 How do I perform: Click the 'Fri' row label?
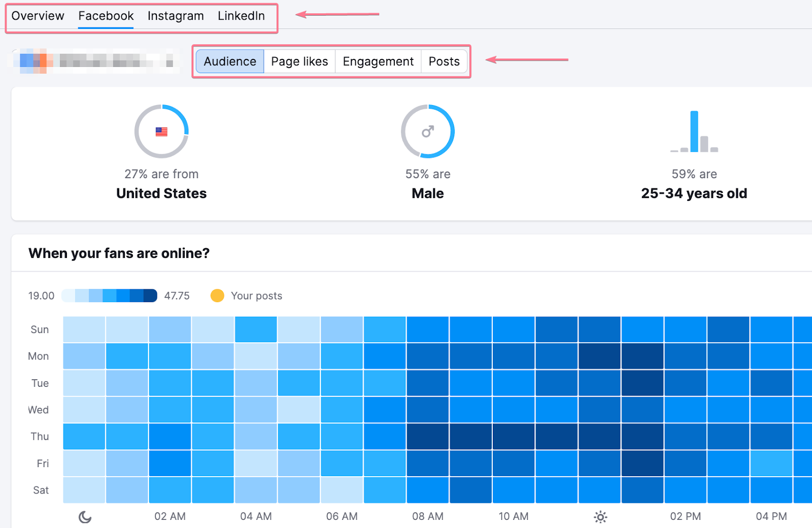(43, 464)
